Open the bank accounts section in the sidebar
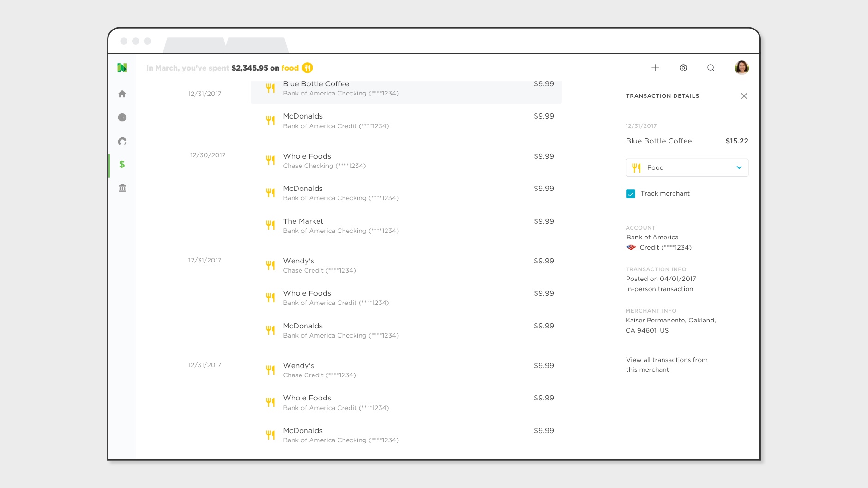Viewport: 868px width, 488px height. tap(122, 188)
